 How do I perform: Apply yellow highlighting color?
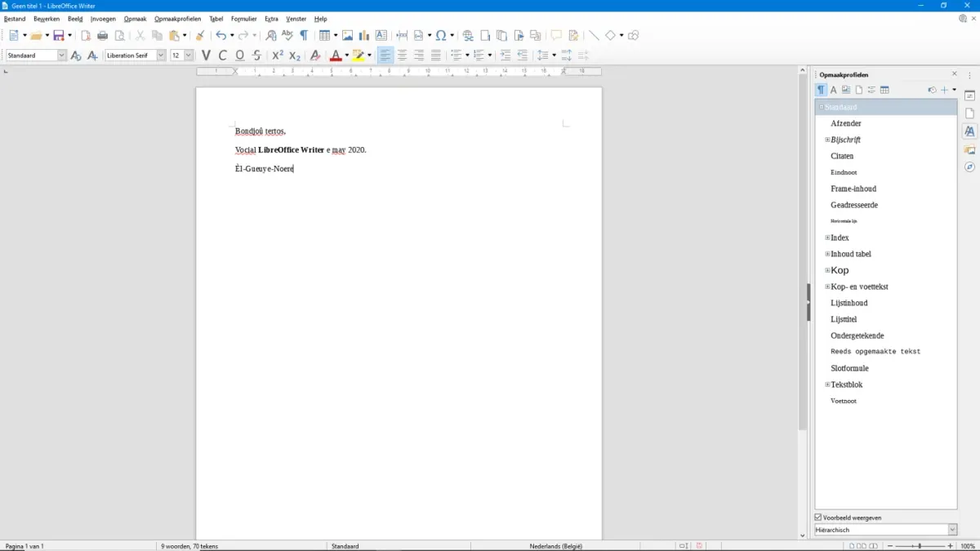pos(358,56)
